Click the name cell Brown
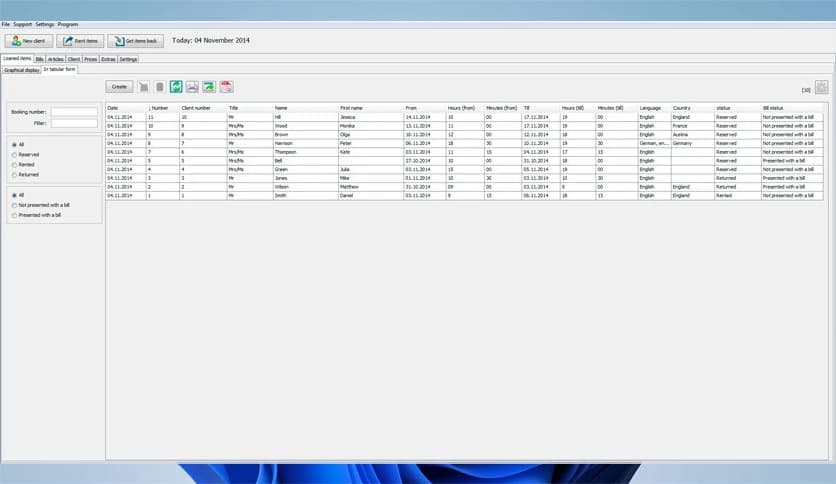The width and height of the screenshot is (836, 484). (306, 135)
